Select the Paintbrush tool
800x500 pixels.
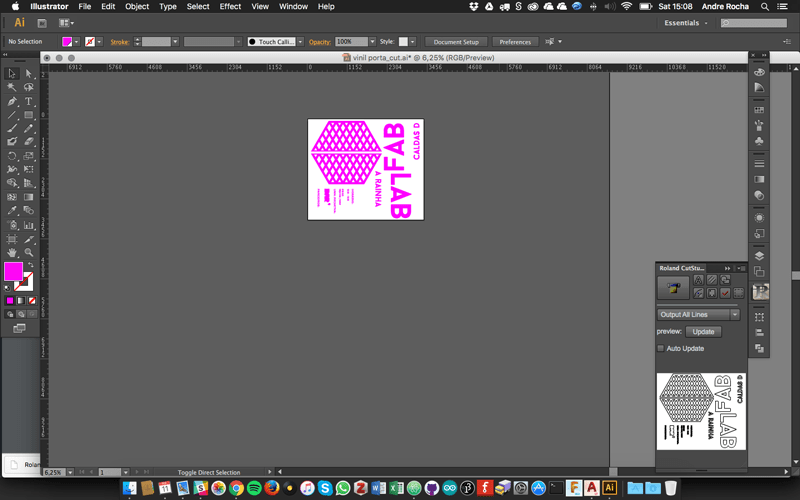[x=12, y=128]
